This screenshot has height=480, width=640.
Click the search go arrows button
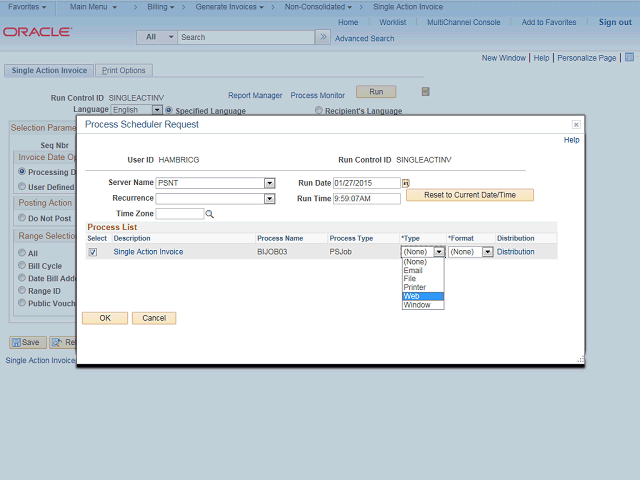pos(322,37)
